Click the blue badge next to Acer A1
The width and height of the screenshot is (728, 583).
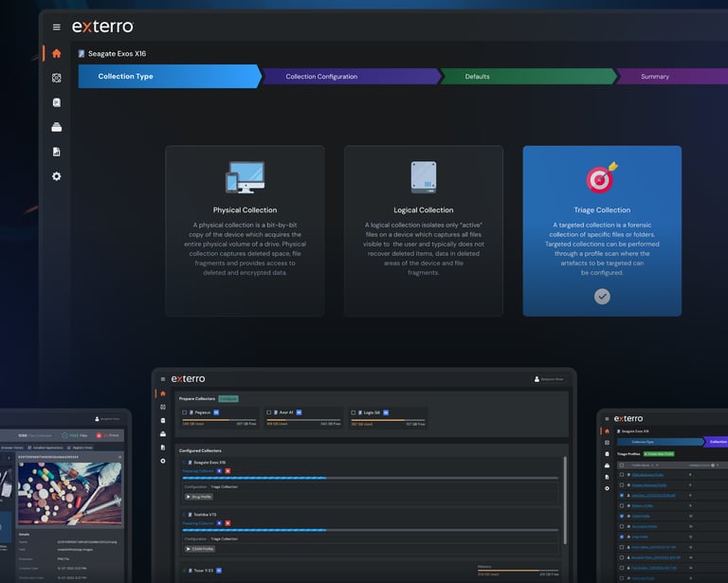[x=299, y=412]
